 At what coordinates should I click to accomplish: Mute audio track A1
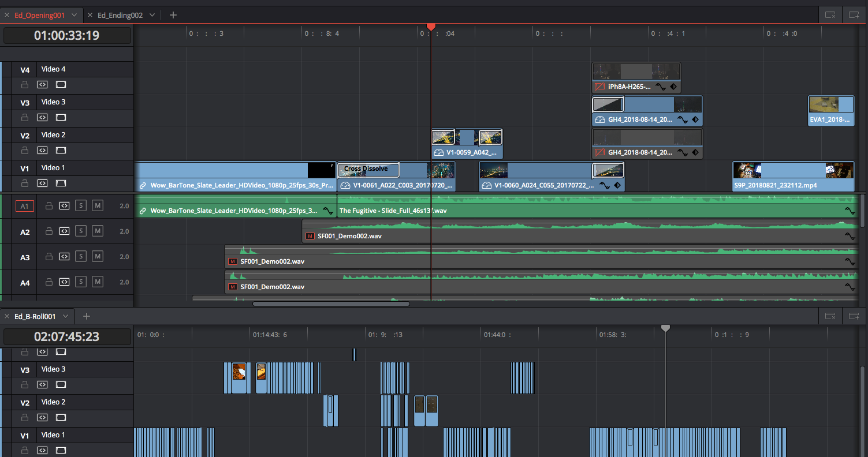(98, 206)
